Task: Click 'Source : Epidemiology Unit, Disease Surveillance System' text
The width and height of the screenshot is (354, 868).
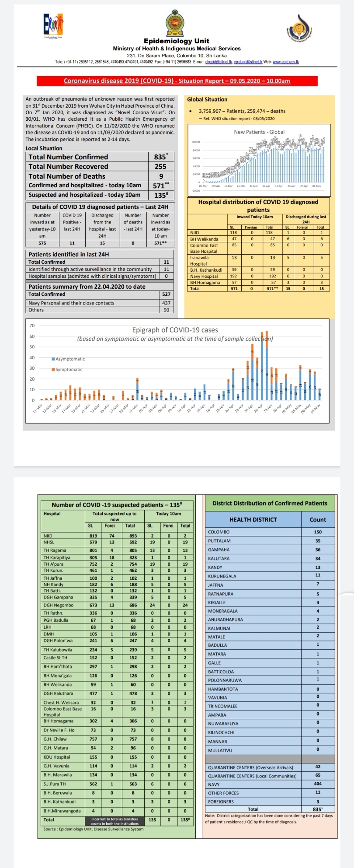Action: pos(93,829)
